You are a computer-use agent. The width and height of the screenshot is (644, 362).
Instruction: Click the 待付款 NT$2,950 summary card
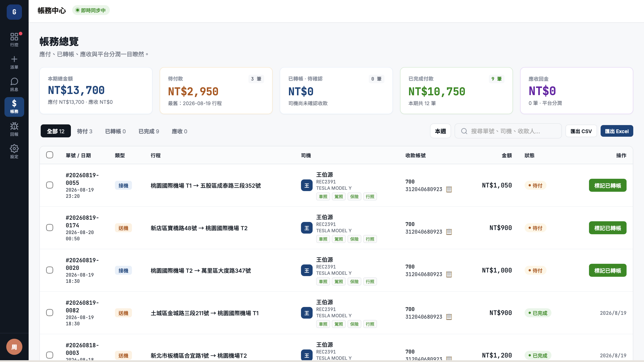[216, 91]
